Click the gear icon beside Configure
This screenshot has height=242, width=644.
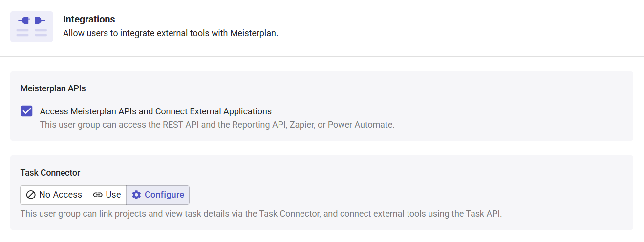coord(136,195)
